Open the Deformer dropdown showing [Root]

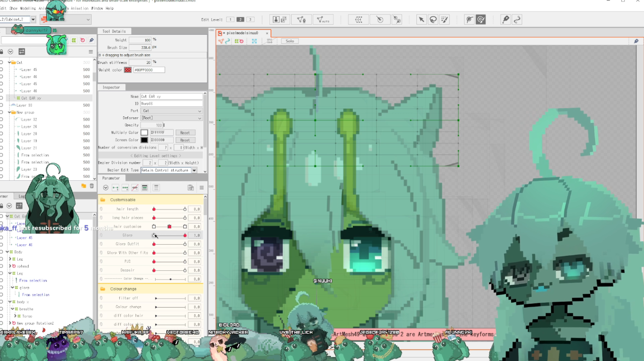[x=171, y=118]
